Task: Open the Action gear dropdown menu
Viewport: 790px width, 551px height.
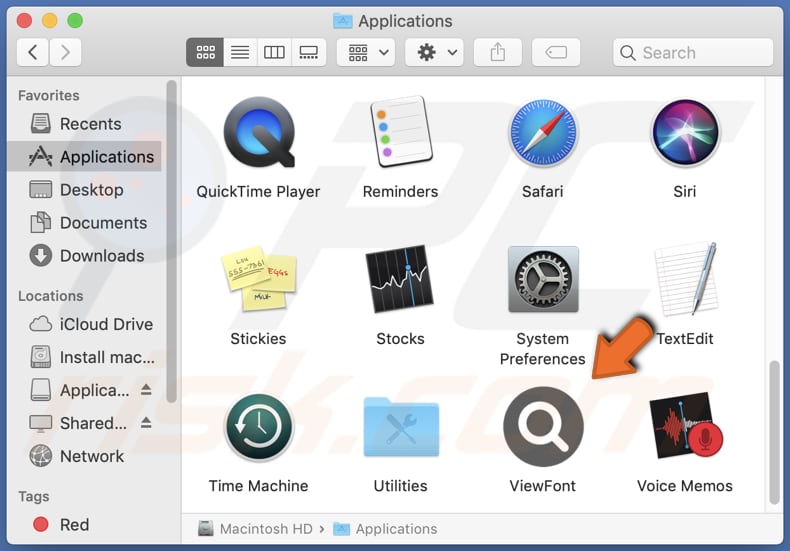Action: click(x=434, y=52)
